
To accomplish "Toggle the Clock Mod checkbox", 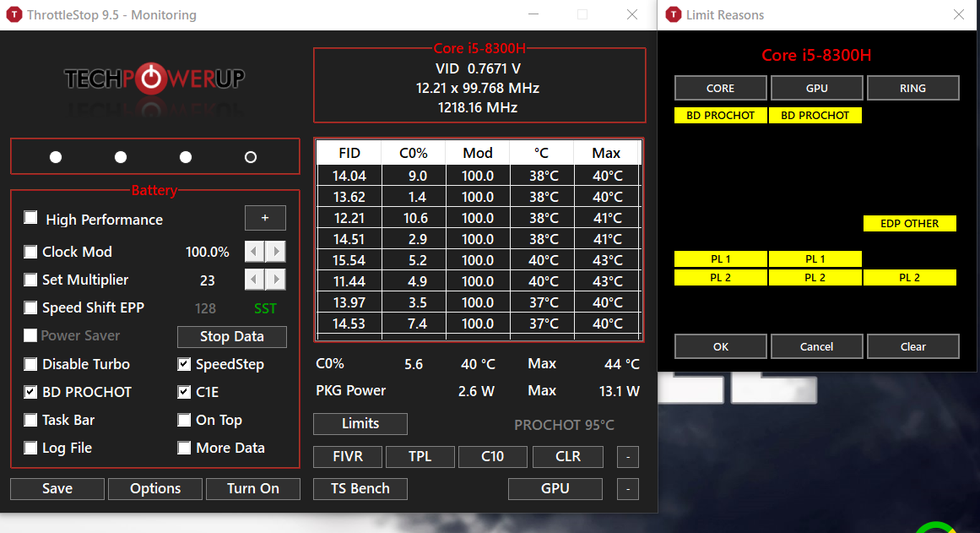I will 30,252.
